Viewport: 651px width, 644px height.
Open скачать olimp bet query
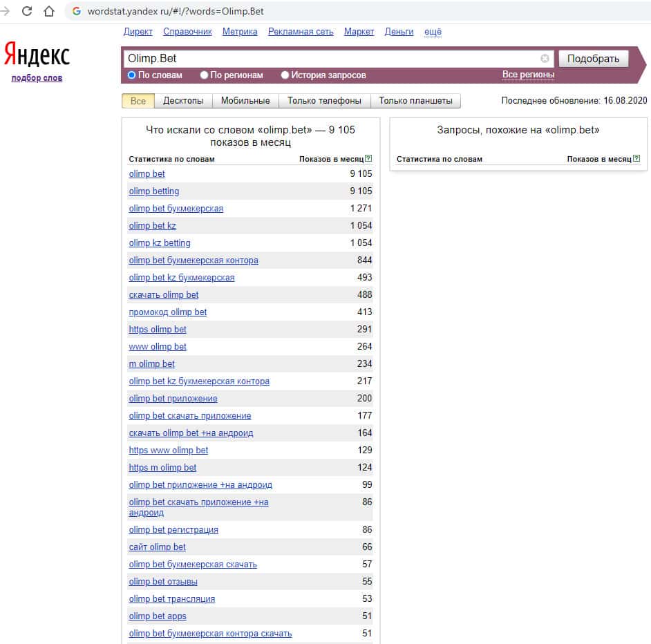(164, 295)
